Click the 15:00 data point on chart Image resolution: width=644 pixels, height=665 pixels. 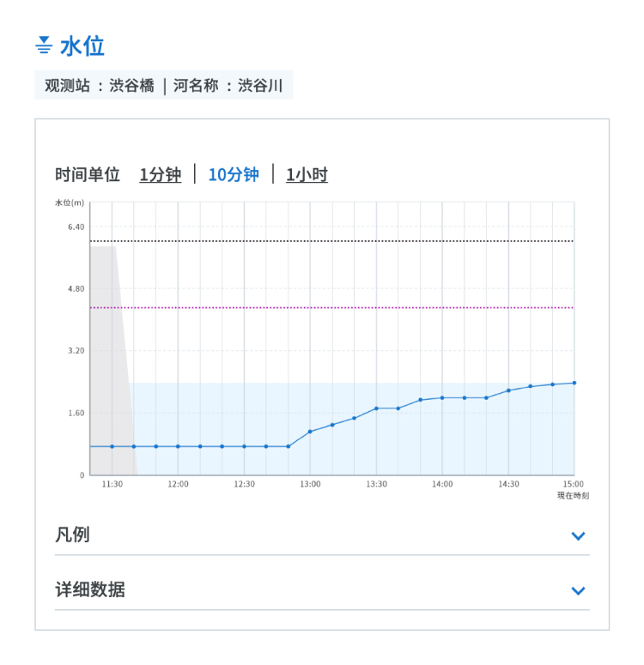click(574, 383)
